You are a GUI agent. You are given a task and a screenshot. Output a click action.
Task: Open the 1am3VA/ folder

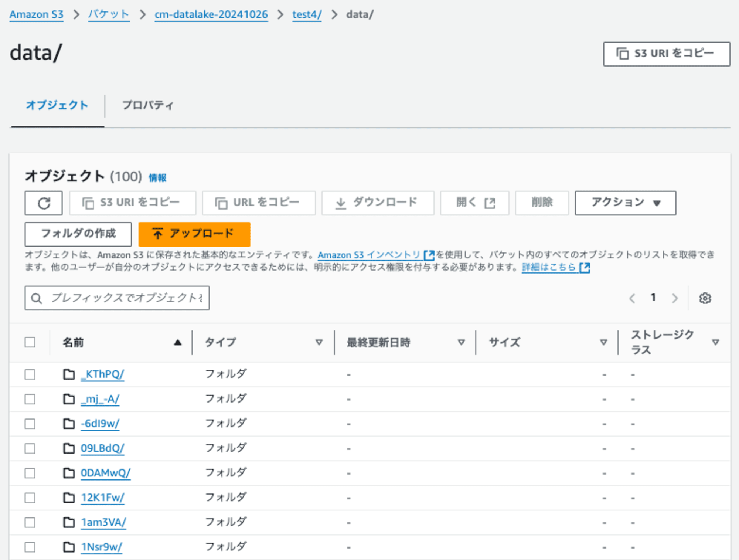point(103,522)
